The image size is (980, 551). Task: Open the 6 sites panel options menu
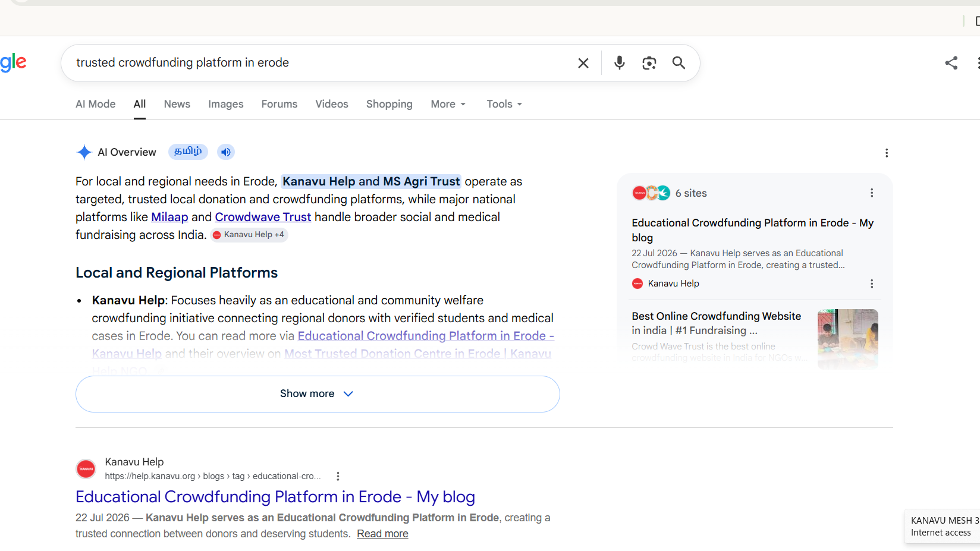click(x=871, y=193)
